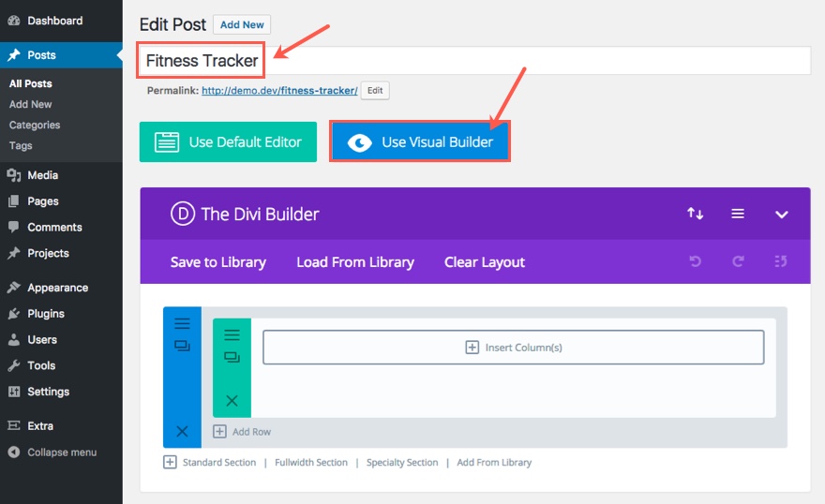
Task: Click the Comments speech bubble icon
Action: tap(14, 227)
